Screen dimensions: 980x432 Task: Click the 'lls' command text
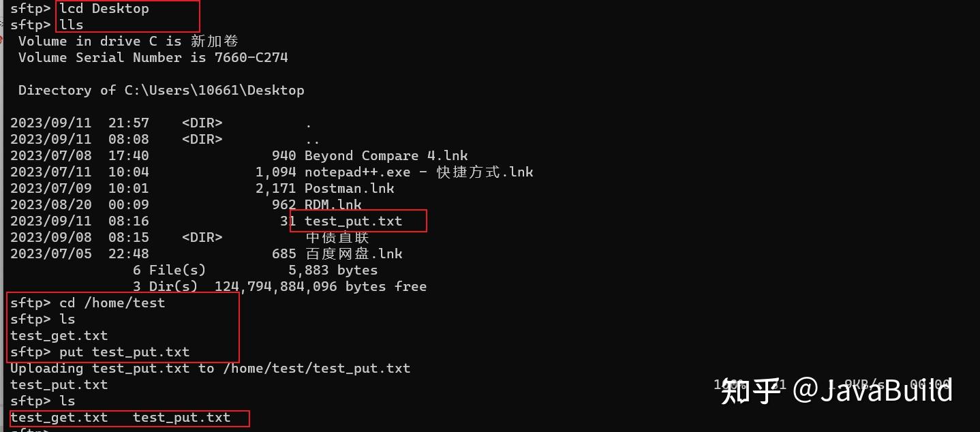[x=72, y=25]
